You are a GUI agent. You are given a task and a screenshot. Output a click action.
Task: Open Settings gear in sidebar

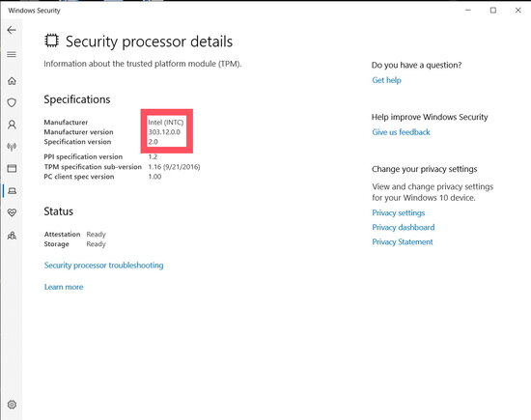(12, 405)
